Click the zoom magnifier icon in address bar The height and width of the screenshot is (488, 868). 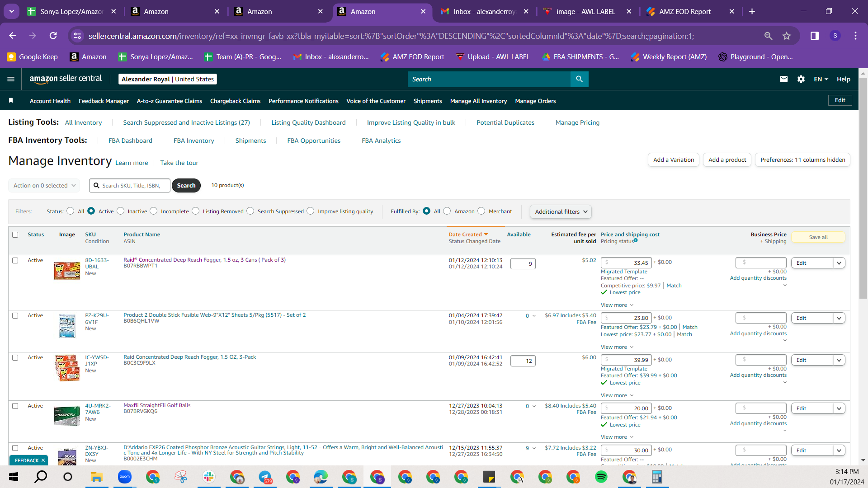[768, 36]
